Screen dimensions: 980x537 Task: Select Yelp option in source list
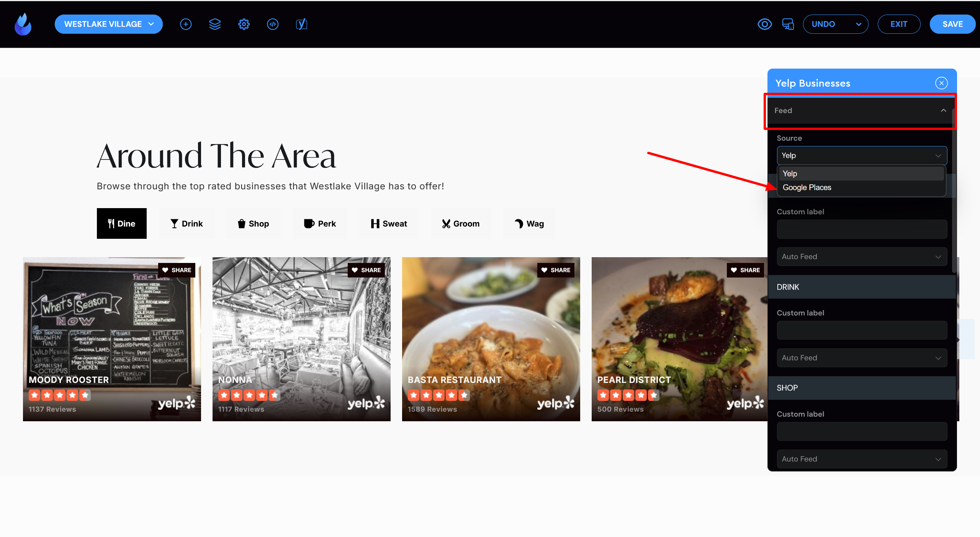point(862,174)
